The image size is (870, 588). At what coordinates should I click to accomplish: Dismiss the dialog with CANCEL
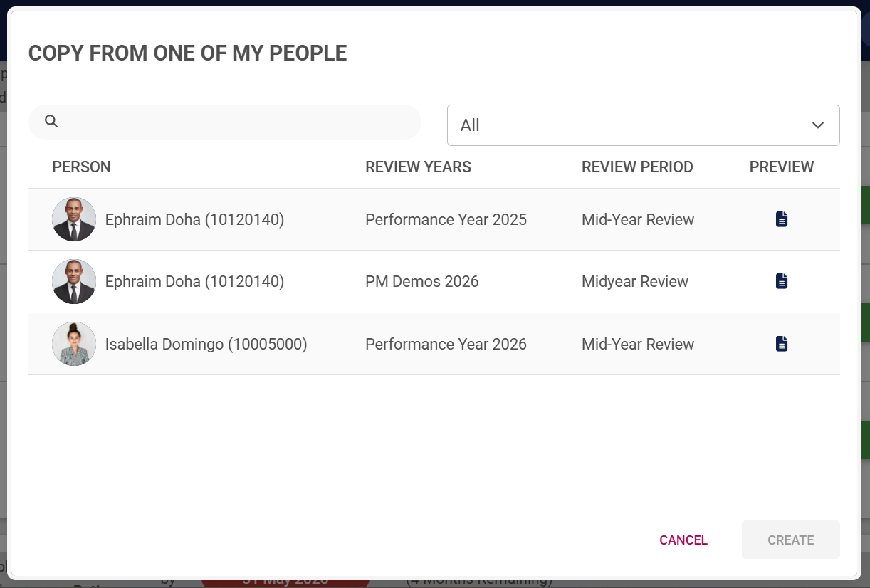(x=683, y=540)
